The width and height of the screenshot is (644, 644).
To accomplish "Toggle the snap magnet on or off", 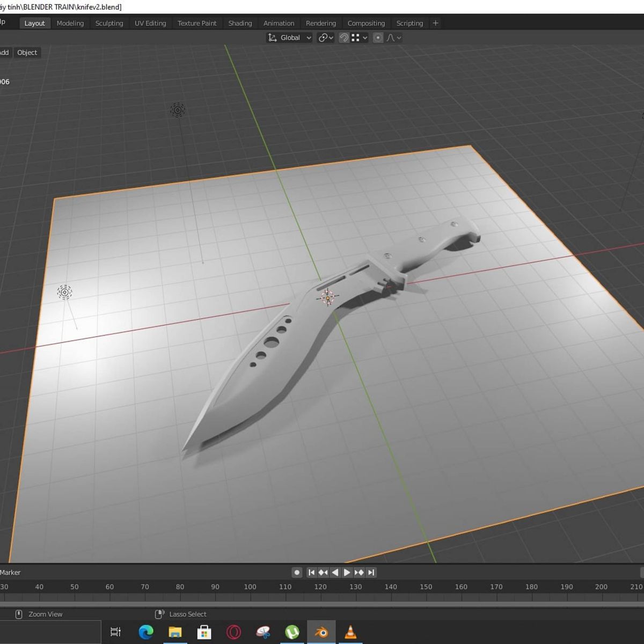I will tap(344, 38).
